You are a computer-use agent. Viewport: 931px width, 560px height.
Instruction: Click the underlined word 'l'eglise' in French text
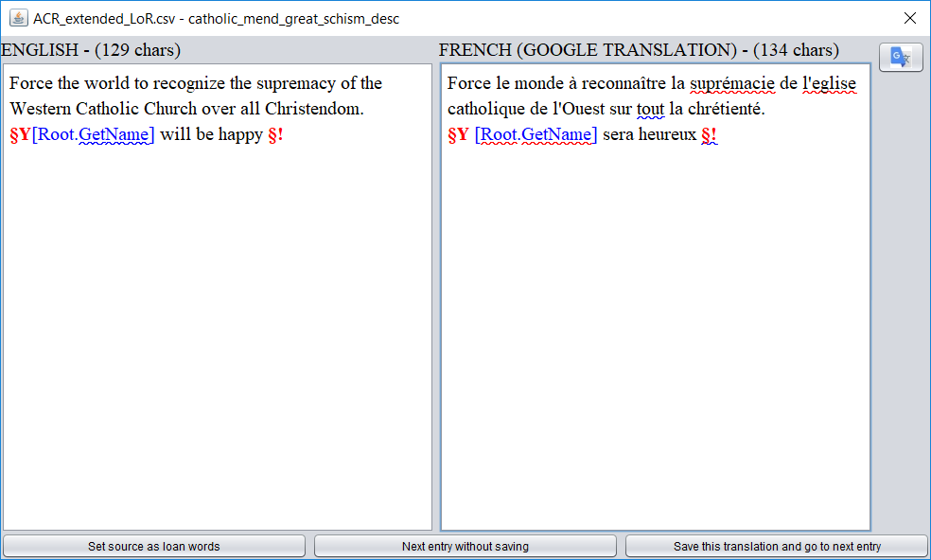point(830,84)
